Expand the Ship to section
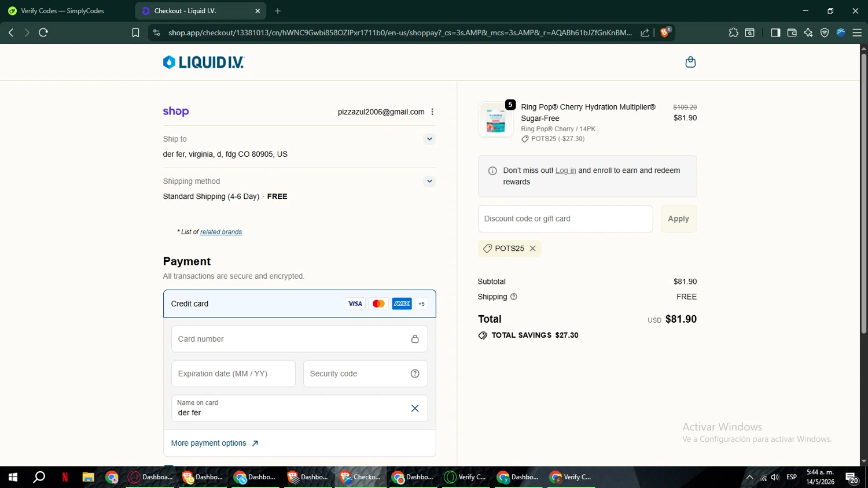Viewport: 868px width, 488px height. [429, 139]
